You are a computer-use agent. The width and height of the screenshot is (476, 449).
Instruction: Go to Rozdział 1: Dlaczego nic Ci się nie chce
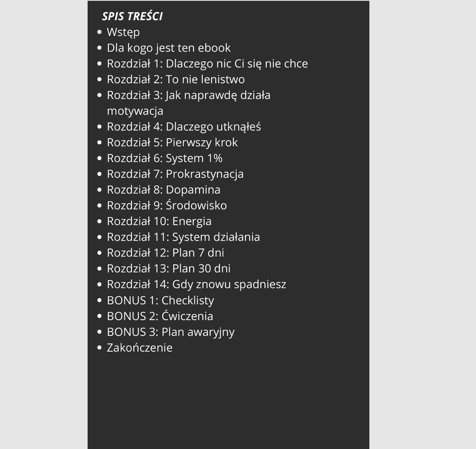click(x=207, y=64)
